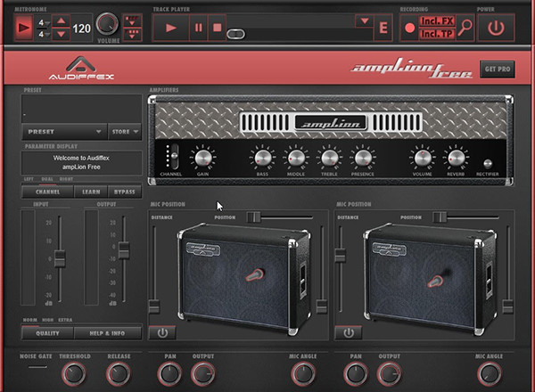535x392 pixels.
Task: Open the time signature numerator dropdown
Action: 47,23
